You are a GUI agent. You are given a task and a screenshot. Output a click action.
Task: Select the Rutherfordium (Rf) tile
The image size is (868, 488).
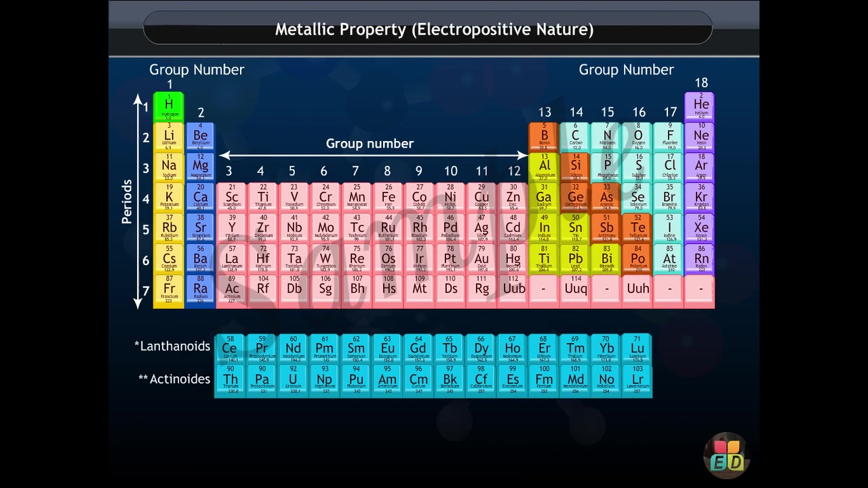point(263,290)
